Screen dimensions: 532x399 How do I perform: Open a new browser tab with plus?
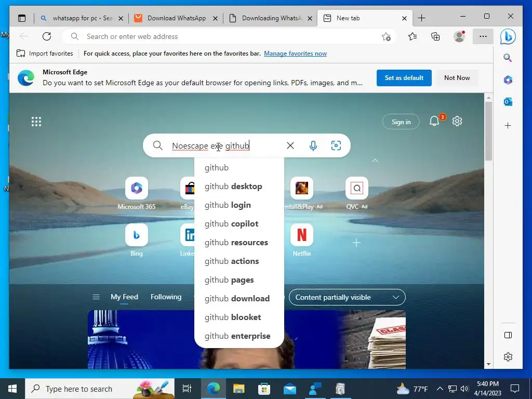(421, 18)
